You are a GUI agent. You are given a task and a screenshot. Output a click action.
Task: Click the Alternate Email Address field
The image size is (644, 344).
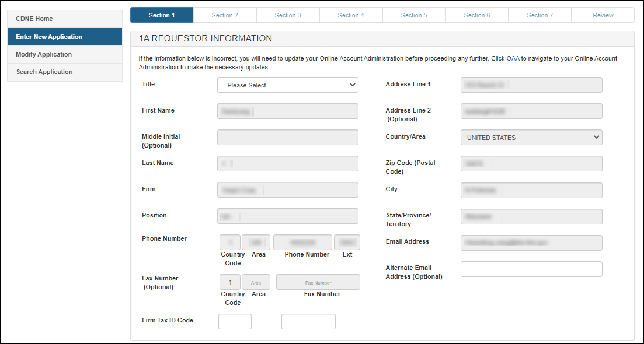[531, 269]
